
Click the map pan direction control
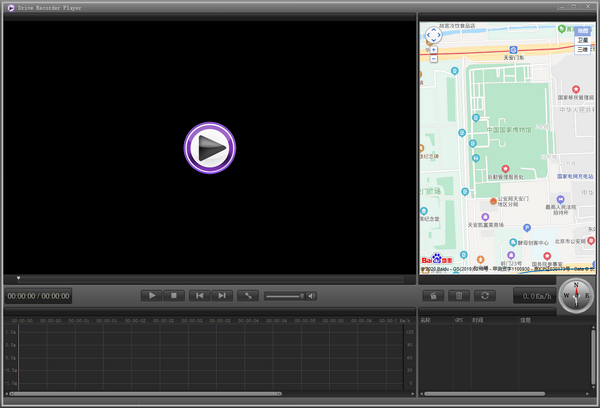click(x=433, y=34)
